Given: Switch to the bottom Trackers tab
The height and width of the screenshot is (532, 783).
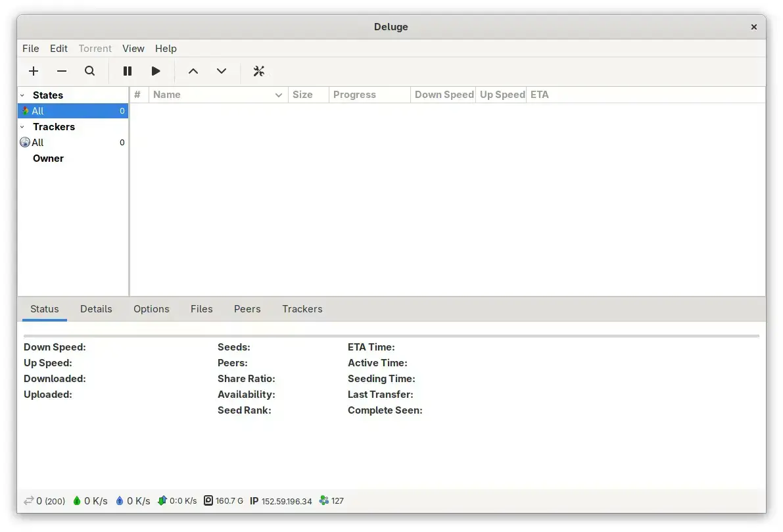Looking at the screenshot, I should 302,308.
